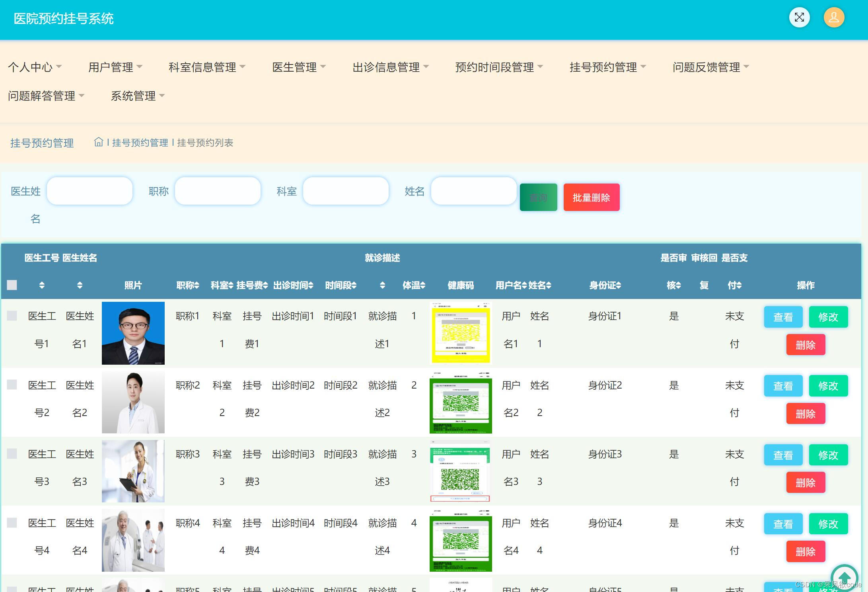Sort by 体温 column sort icon
This screenshot has width=868, height=592.
423,285
